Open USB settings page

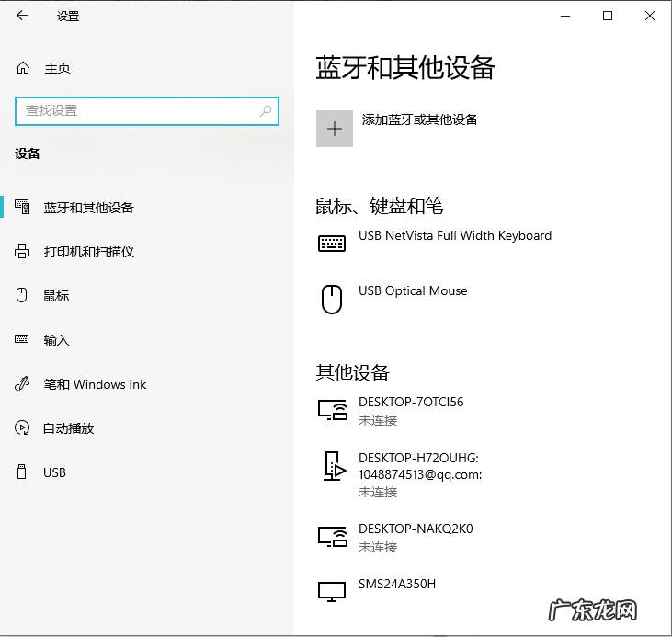[x=54, y=472]
